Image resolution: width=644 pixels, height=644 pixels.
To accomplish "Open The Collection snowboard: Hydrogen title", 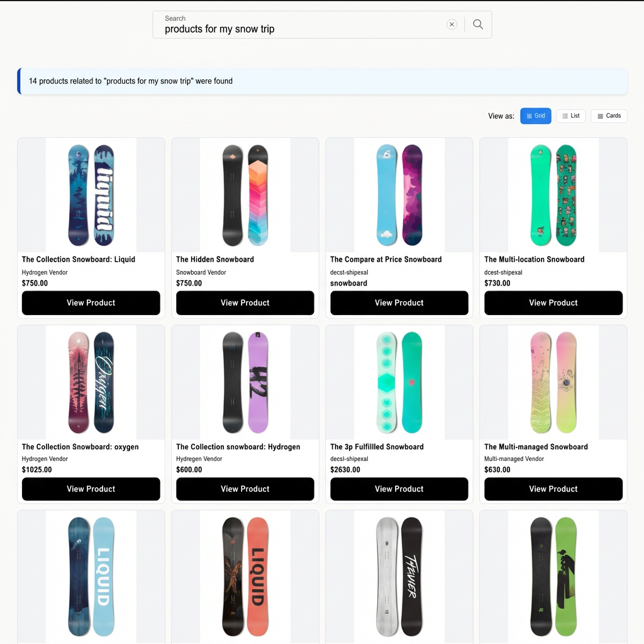I will [x=238, y=447].
